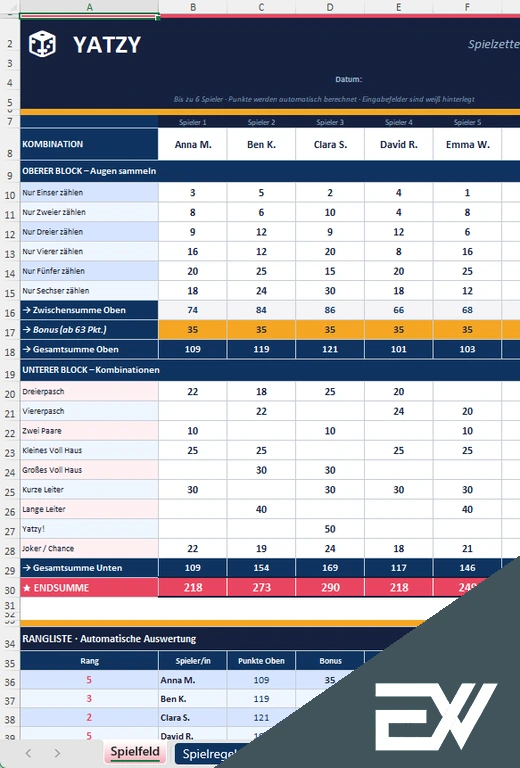Select the 'Nur Zweier zählen' label

89,213
